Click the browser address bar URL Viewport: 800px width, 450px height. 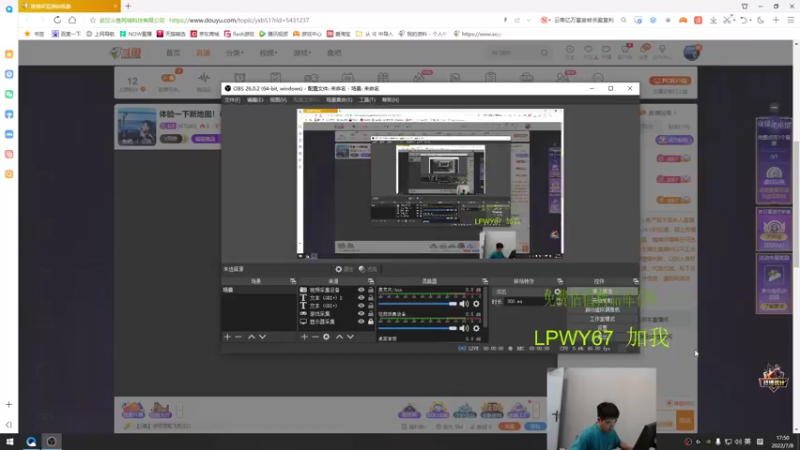pos(239,20)
